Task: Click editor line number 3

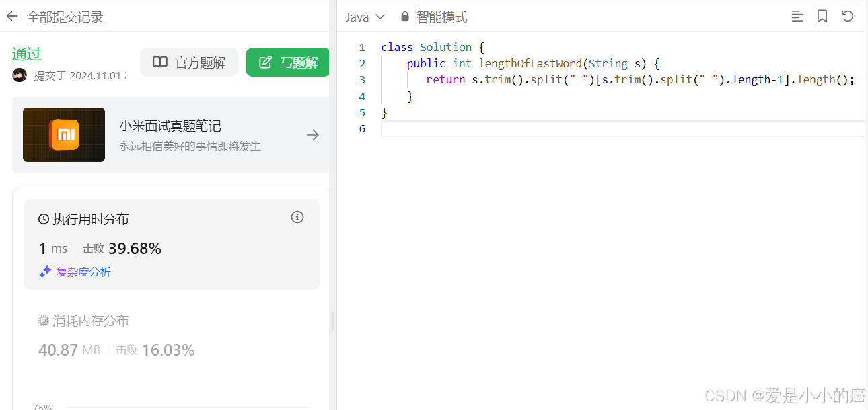Action: coord(362,80)
